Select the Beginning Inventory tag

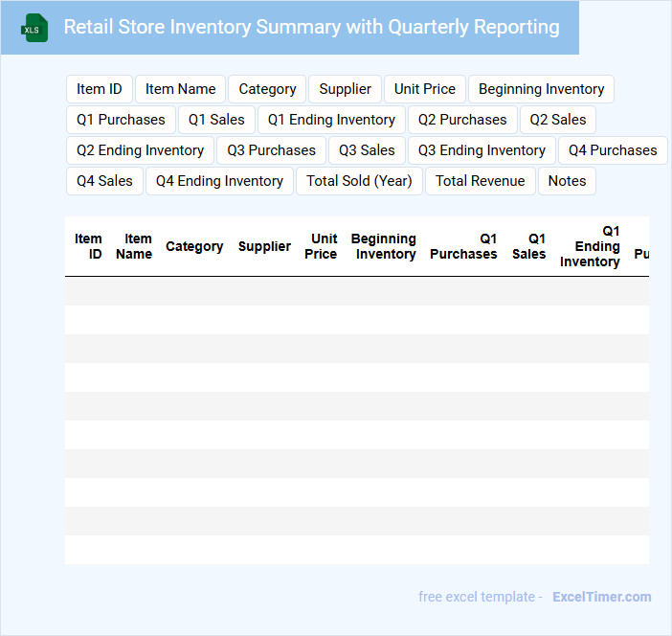(x=541, y=89)
